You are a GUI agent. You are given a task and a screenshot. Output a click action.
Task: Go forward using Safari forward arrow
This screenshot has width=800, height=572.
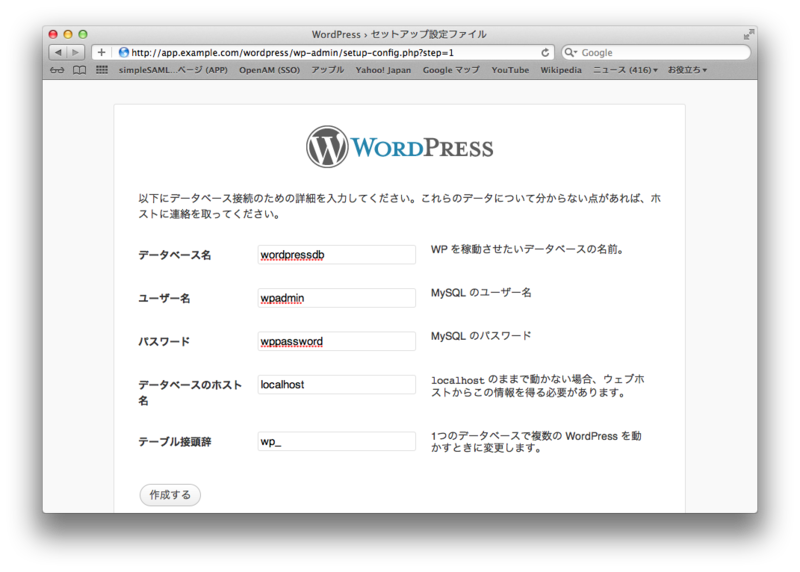click(76, 53)
